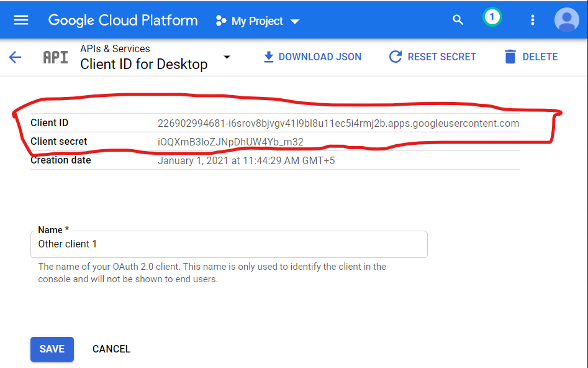
Task: Open the Client ID for Desktop dropdown arrow
Action: 227,57
